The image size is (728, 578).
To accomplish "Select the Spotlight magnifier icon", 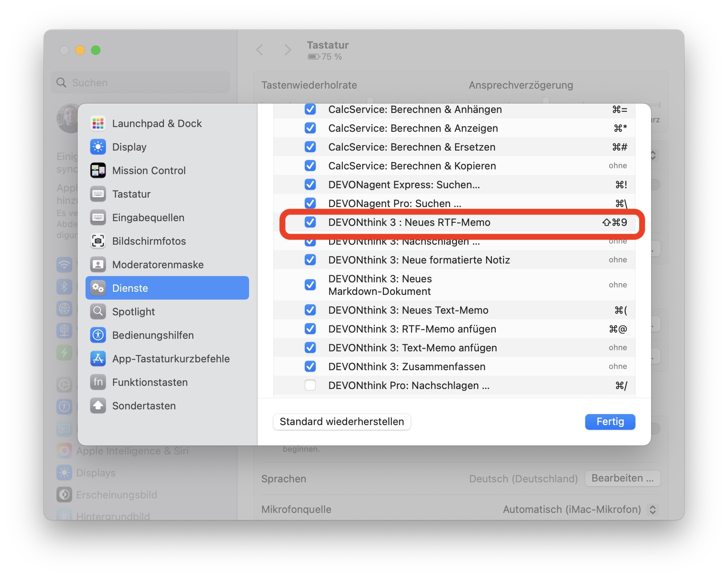I will (98, 312).
